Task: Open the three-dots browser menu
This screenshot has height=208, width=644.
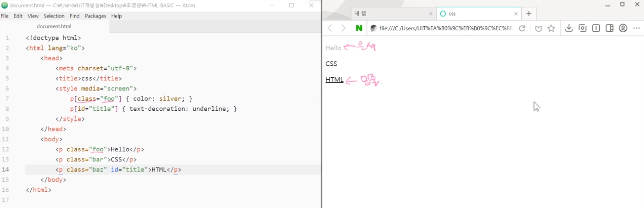Action: point(637,28)
